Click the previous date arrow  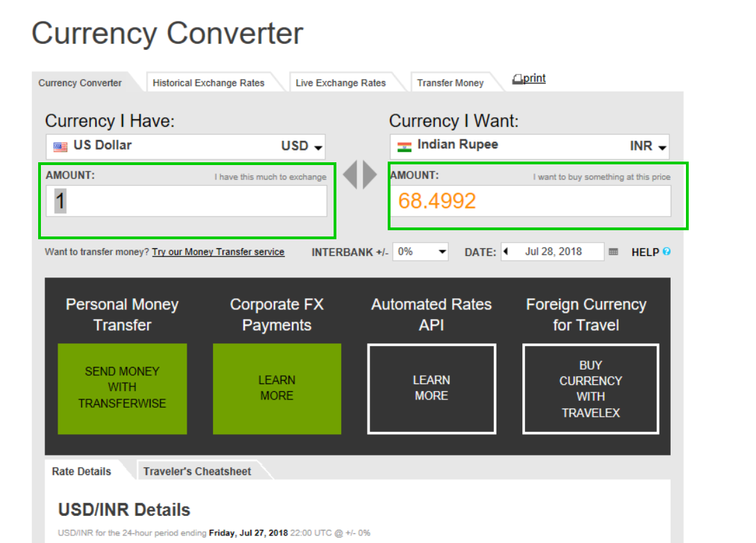(506, 251)
